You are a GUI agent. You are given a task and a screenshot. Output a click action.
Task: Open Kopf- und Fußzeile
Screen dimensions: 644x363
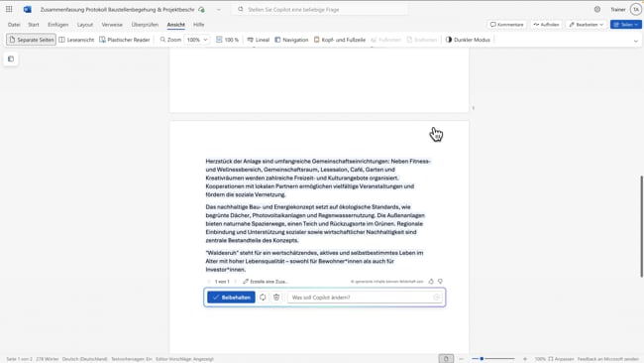[340, 40]
